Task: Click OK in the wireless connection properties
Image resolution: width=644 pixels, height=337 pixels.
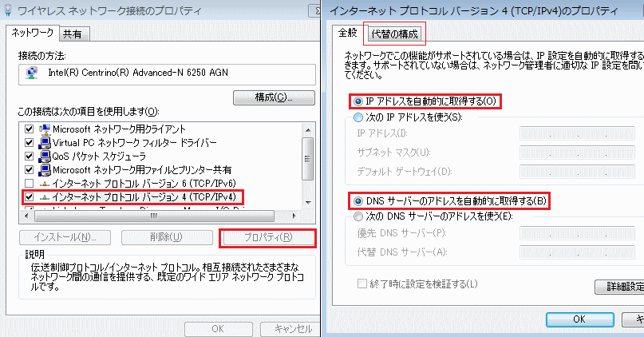Action: (x=218, y=329)
